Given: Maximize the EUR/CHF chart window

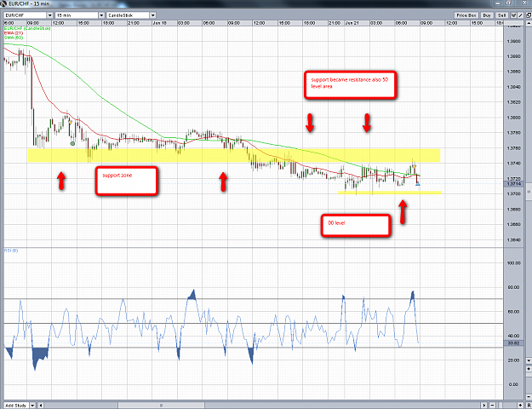Looking at the screenshot, I should click(x=508, y=3).
